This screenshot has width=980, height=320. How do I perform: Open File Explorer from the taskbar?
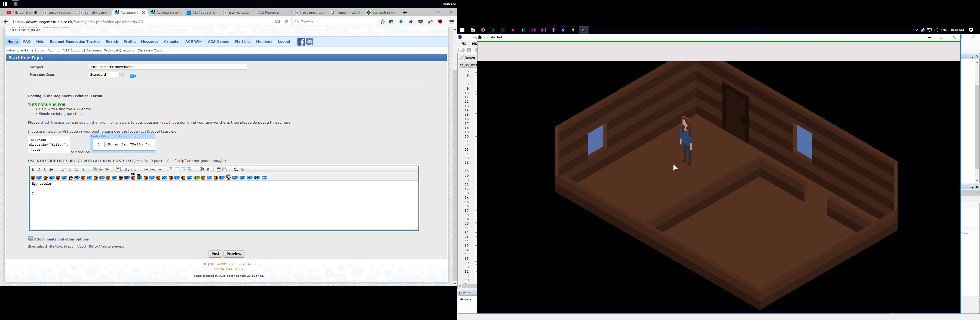473,30
